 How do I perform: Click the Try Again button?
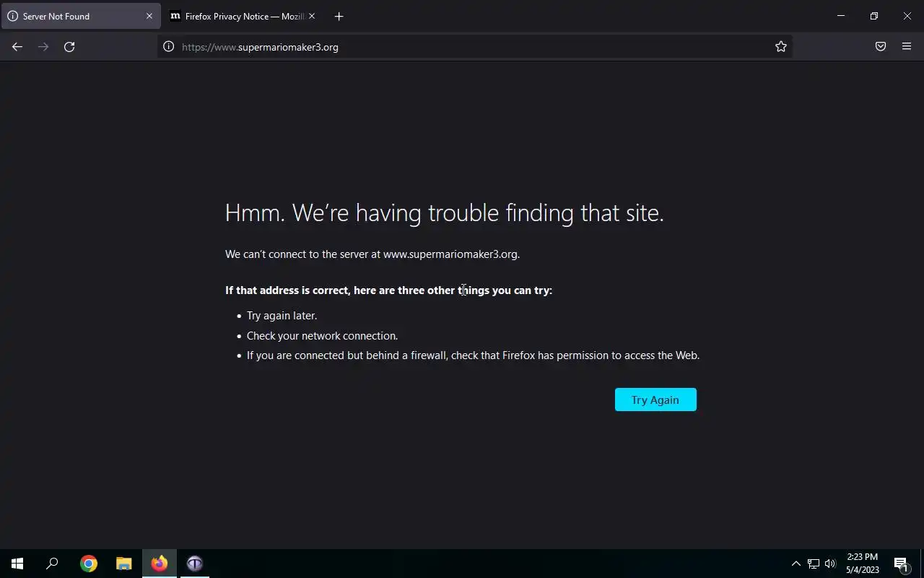[655, 400]
